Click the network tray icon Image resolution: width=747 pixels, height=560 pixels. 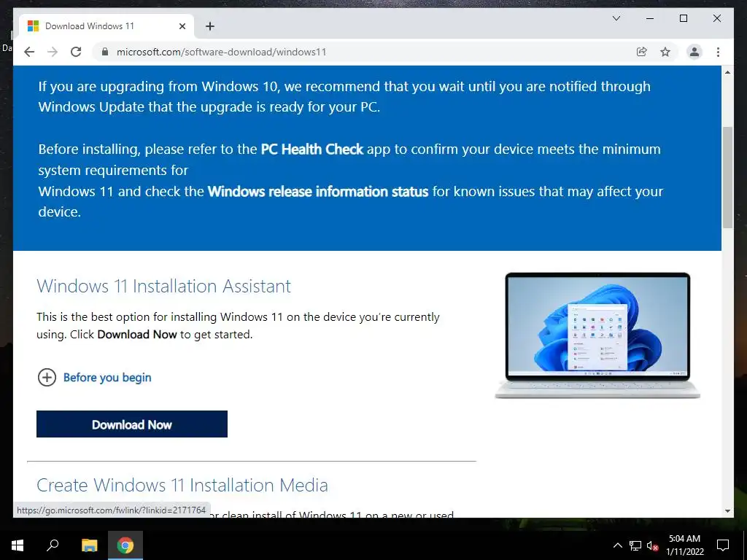635,545
